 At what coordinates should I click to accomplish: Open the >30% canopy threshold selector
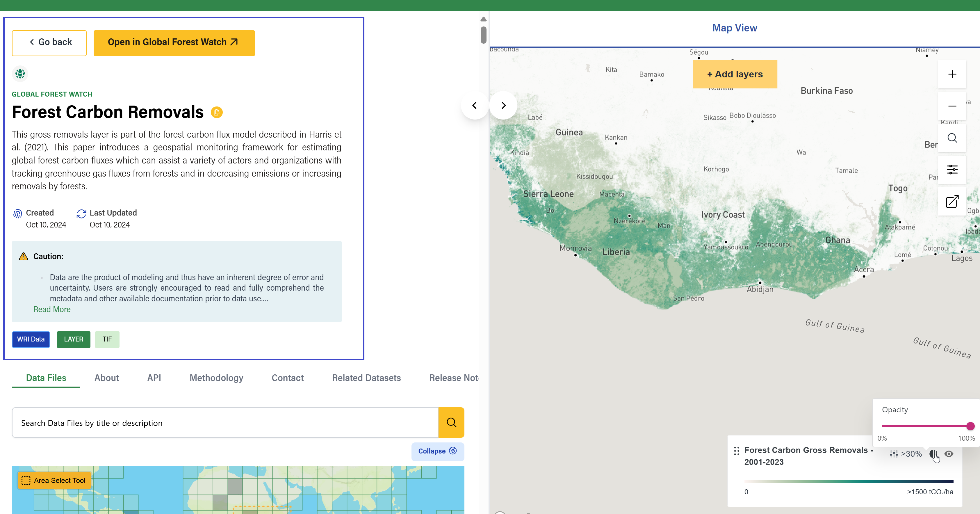click(x=906, y=453)
